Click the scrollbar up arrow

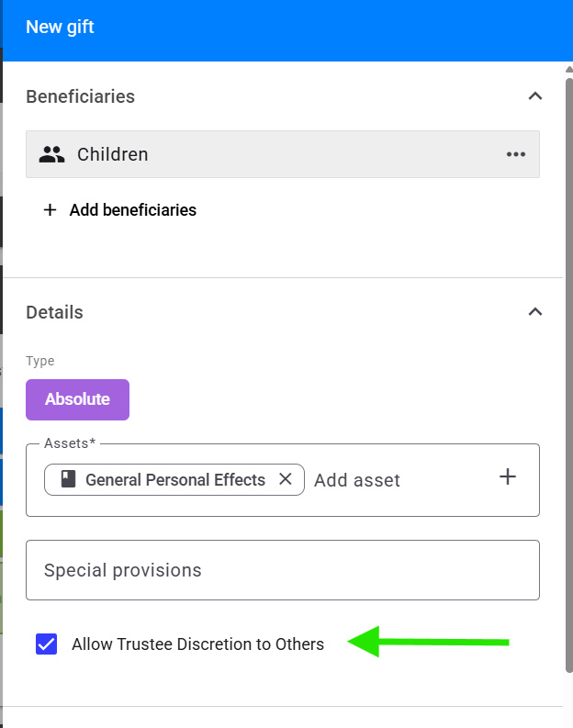point(569,69)
